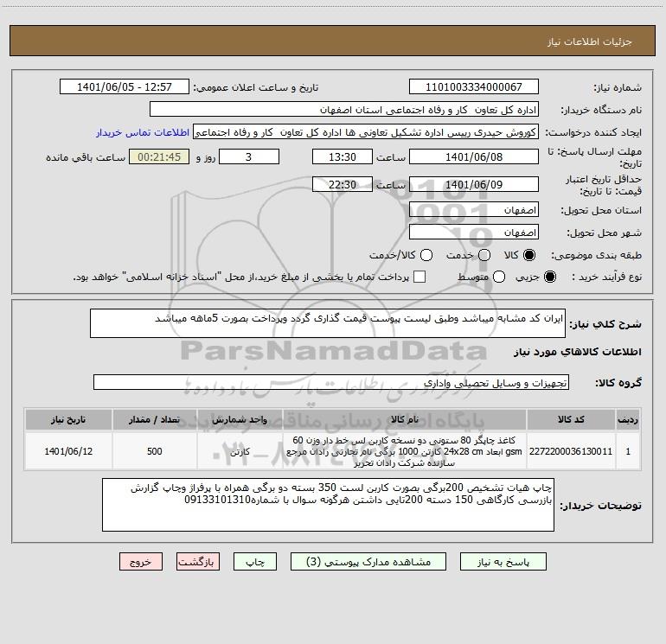
Task: Click the row number 1 cell
Action: coord(628,451)
